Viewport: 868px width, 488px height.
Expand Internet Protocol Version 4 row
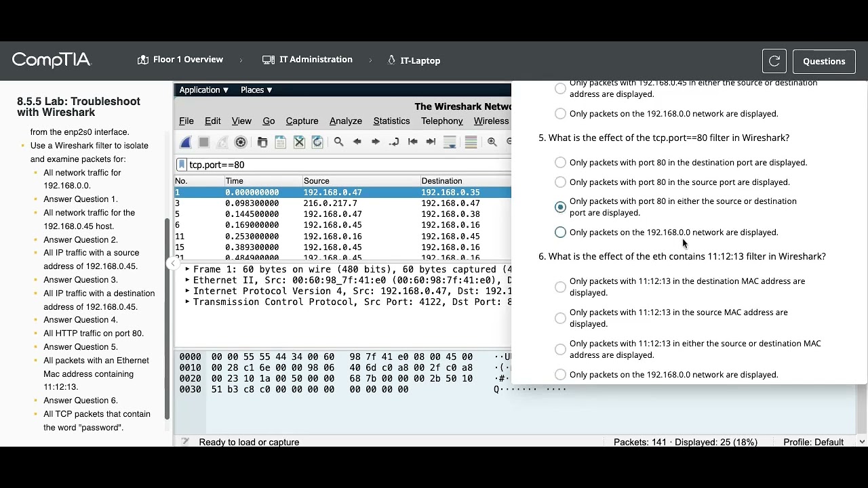point(188,291)
